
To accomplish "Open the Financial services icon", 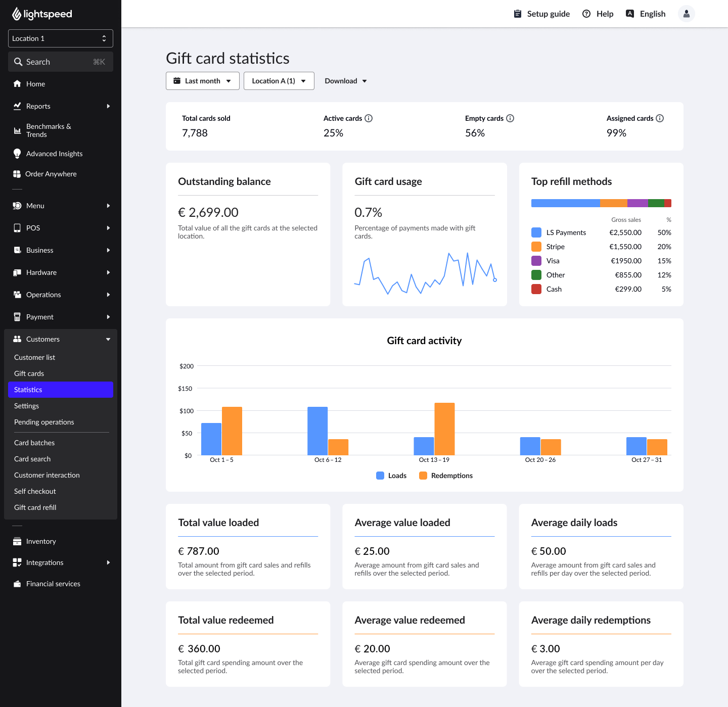I will coord(18,584).
